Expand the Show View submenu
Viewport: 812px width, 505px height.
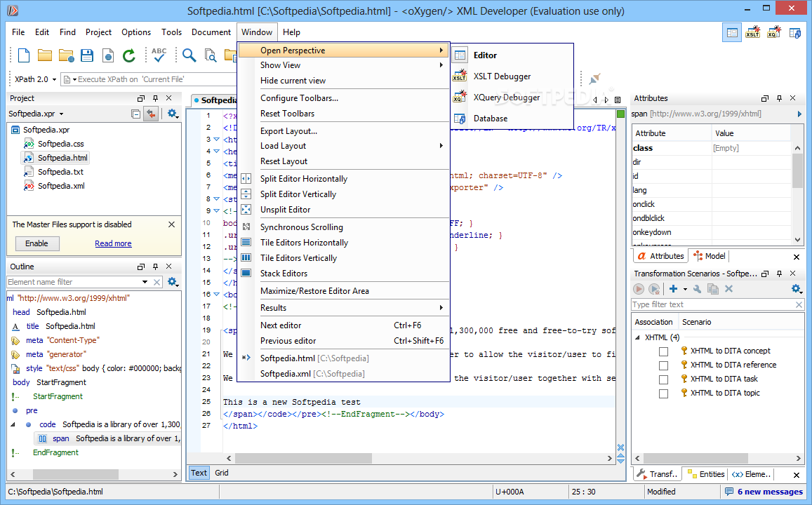(343, 65)
